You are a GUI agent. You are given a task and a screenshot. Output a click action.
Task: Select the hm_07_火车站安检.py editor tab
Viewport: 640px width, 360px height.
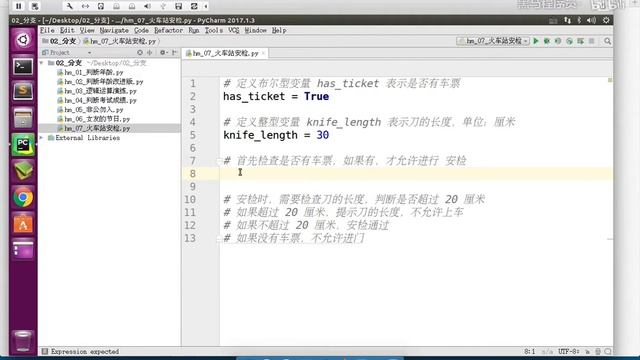[x=225, y=53]
